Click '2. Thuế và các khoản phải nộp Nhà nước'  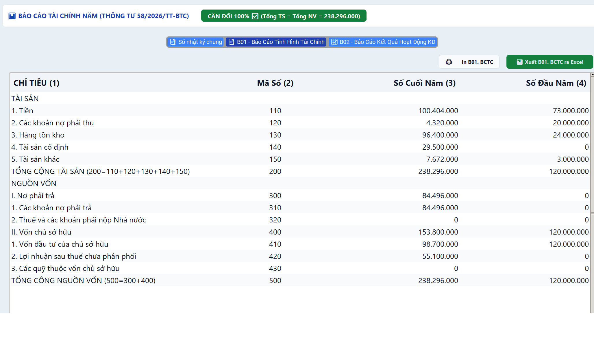pyautogui.click(x=79, y=220)
